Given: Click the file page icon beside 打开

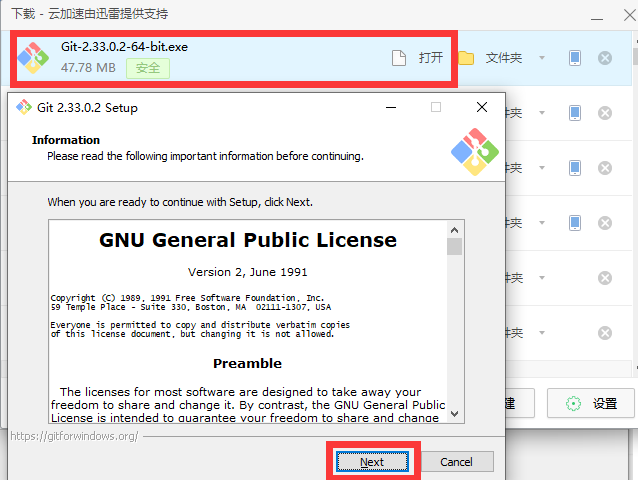Looking at the screenshot, I should coord(399,58).
